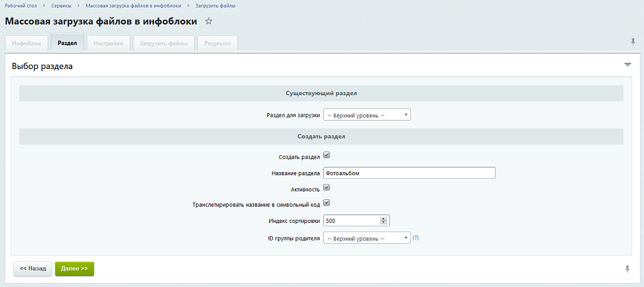Uncheck the 'Активность' checkbox
This screenshot has height=287, width=644.
point(326,187)
